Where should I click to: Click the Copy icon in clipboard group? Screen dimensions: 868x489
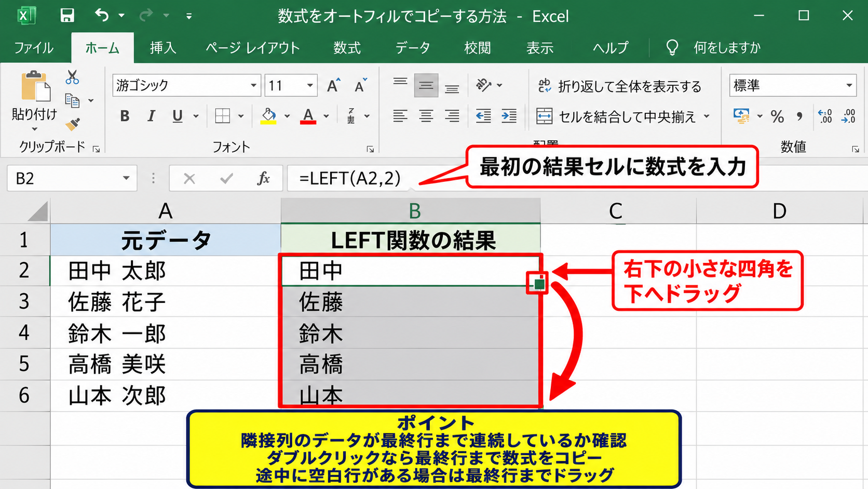pyautogui.click(x=72, y=100)
